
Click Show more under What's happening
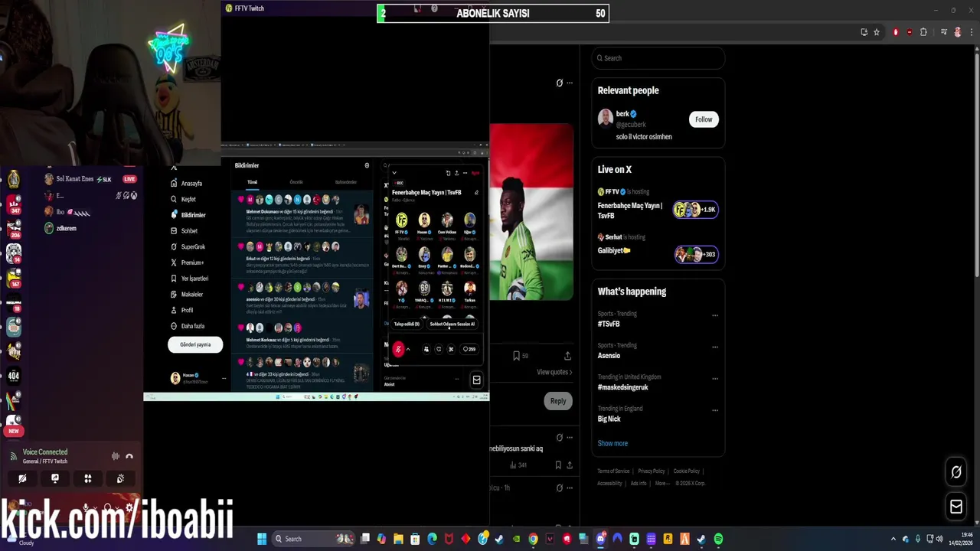(x=612, y=443)
